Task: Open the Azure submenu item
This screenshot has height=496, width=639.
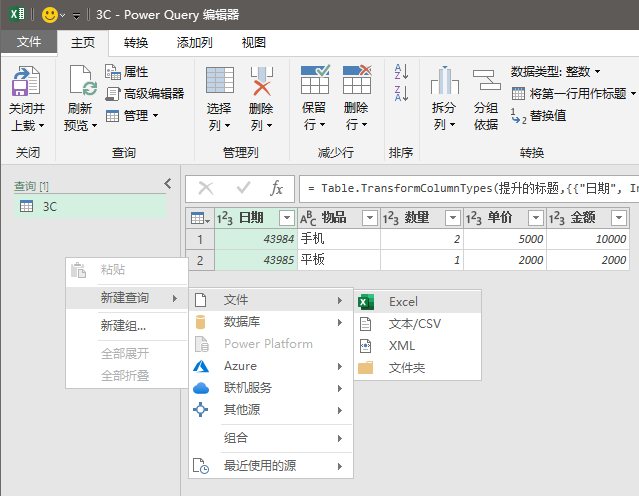Action: point(271,366)
